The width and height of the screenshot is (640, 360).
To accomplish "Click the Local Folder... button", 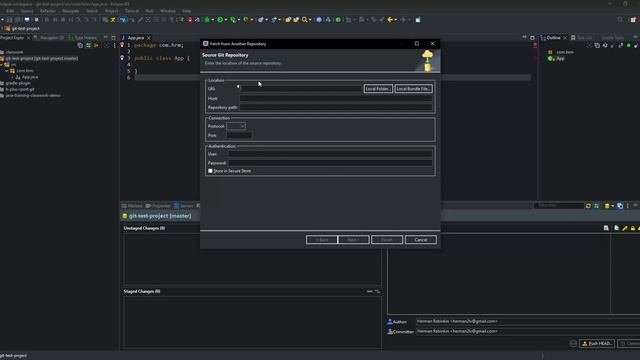I will point(378,89).
